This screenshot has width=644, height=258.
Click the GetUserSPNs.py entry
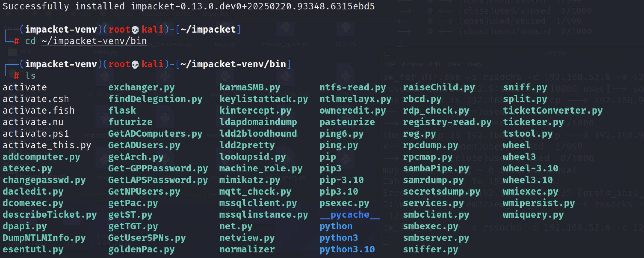[147, 238]
